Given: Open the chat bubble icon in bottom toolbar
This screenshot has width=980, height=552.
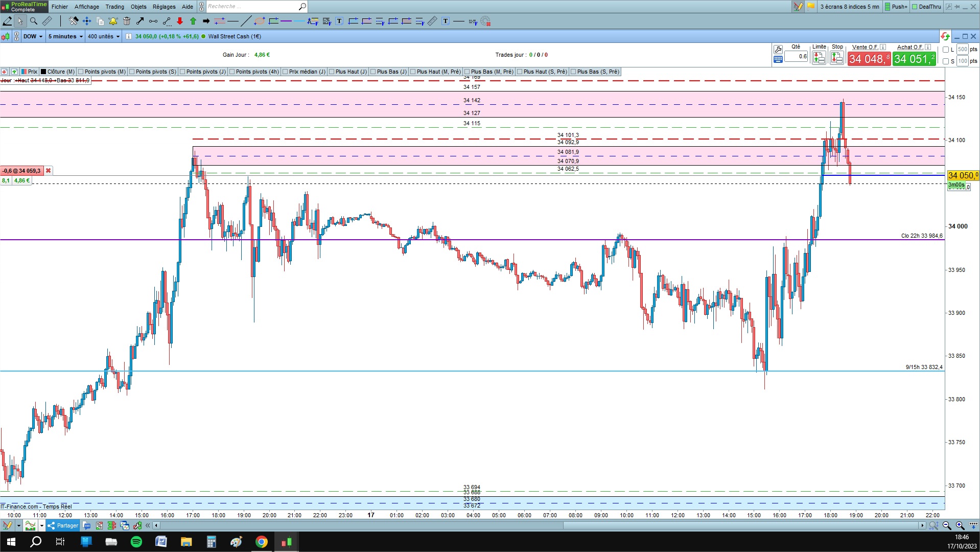Looking at the screenshot, I should click(x=87, y=525).
